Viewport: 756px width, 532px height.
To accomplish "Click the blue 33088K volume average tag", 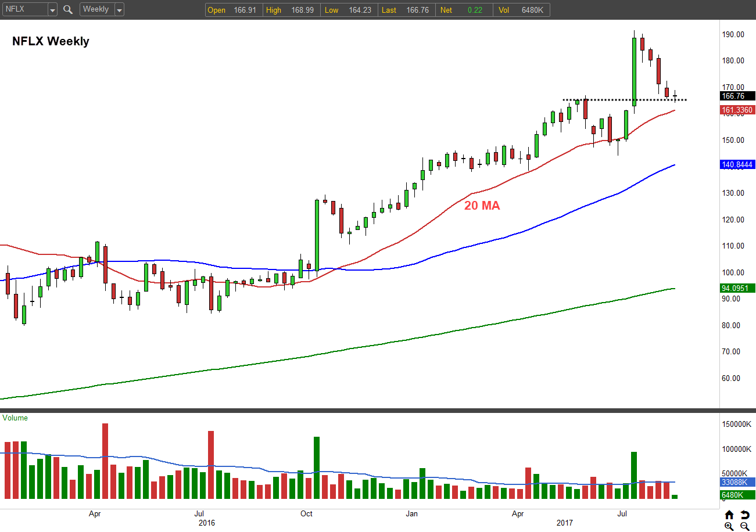I will click(x=737, y=482).
